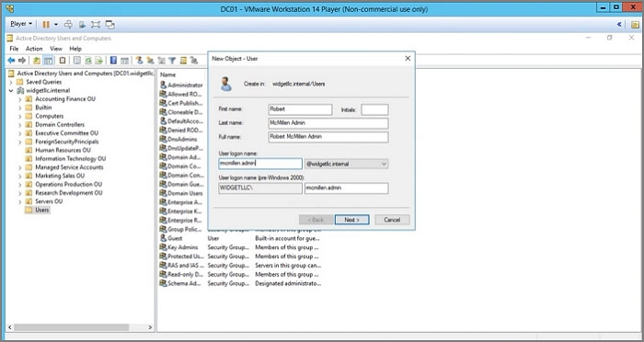644x342 pixels.
Task: Select the Guest user in the list
Action: [x=175, y=238]
